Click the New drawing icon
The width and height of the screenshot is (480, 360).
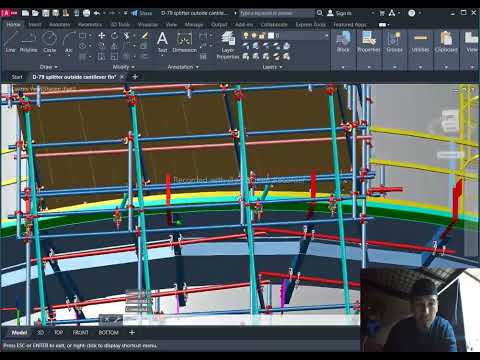pos(25,13)
